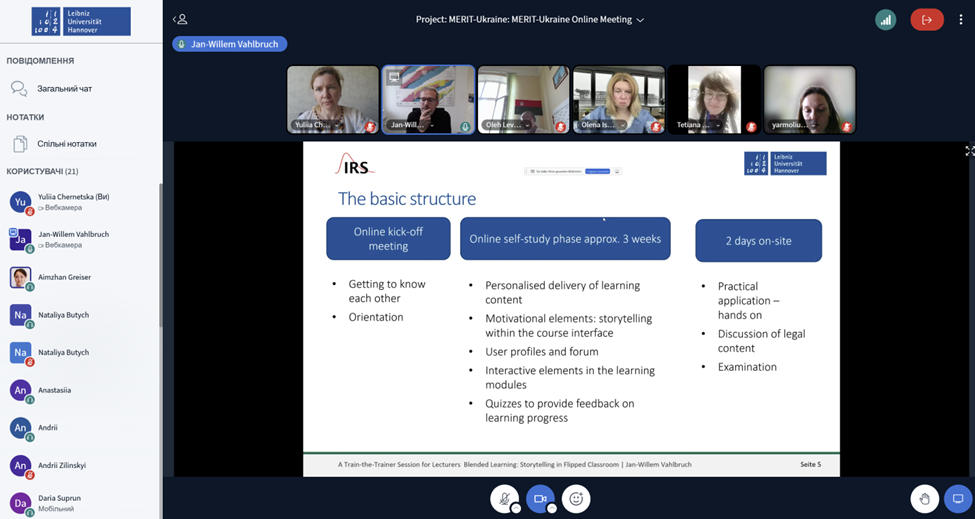The height and width of the screenshot is (519, 975).
Task: Make the presentation fullscreen
Action: tap(969, 150)
